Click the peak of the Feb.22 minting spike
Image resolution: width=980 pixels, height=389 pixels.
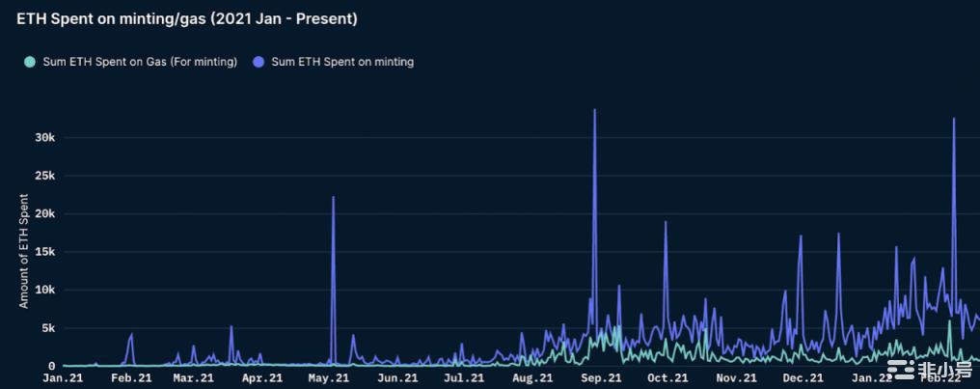(x=954, y=119)
